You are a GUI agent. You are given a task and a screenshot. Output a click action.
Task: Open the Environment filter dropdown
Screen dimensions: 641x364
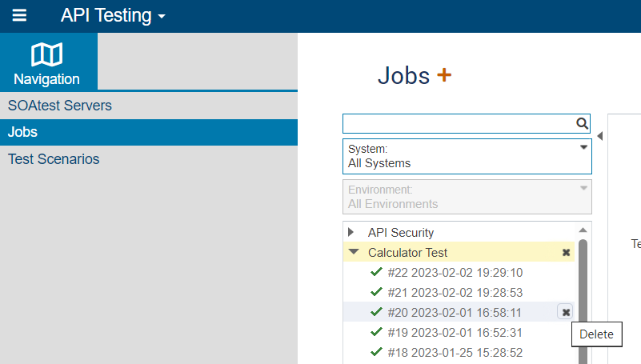[467, 197]
